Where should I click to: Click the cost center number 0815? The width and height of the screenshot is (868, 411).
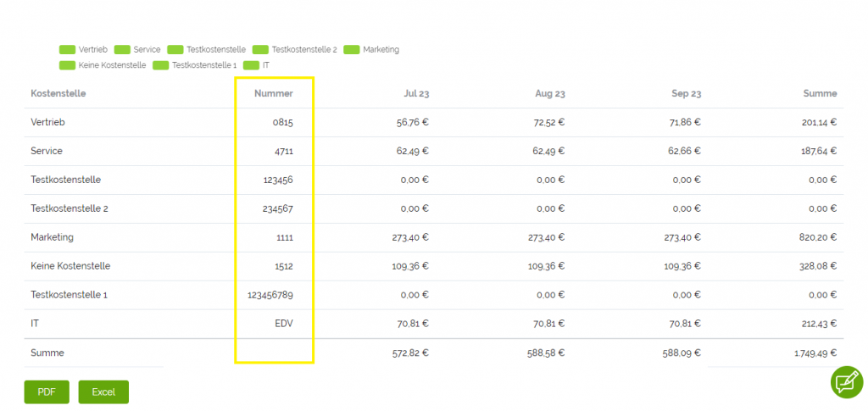click(x=282, y=122)
